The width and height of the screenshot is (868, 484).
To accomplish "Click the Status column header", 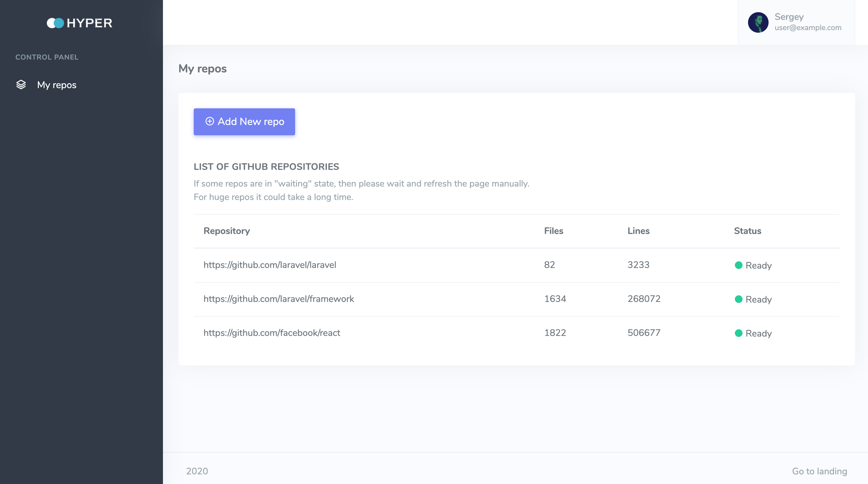I will (747, 231).
